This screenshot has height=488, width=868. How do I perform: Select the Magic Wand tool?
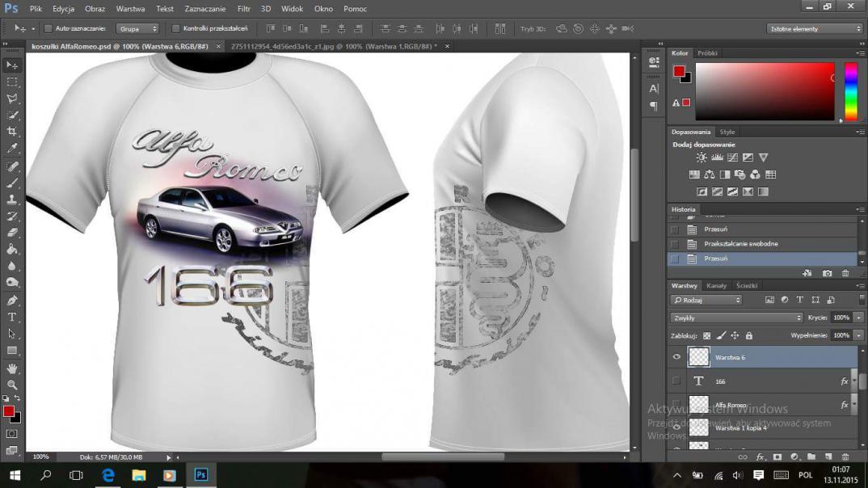pos(11,115)
